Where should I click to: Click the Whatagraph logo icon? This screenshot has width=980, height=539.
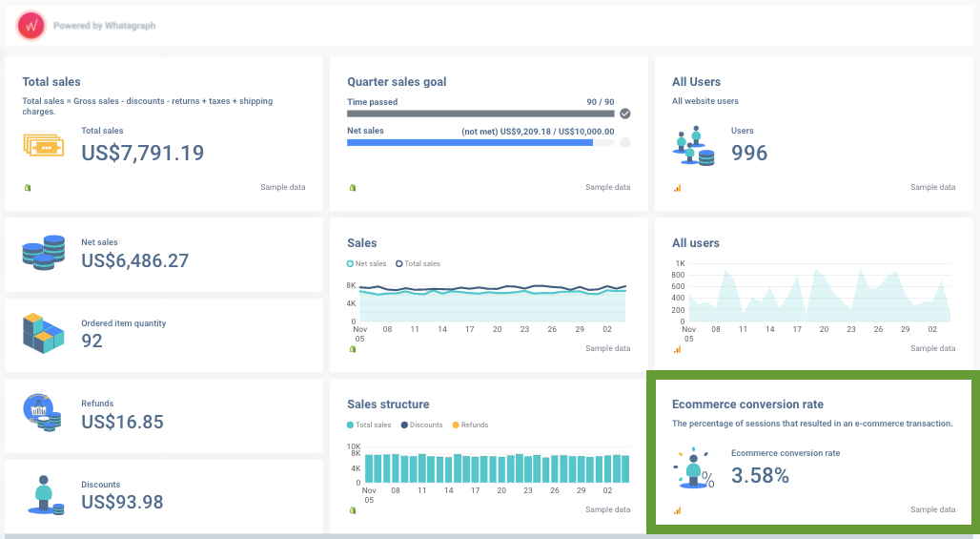31,26
